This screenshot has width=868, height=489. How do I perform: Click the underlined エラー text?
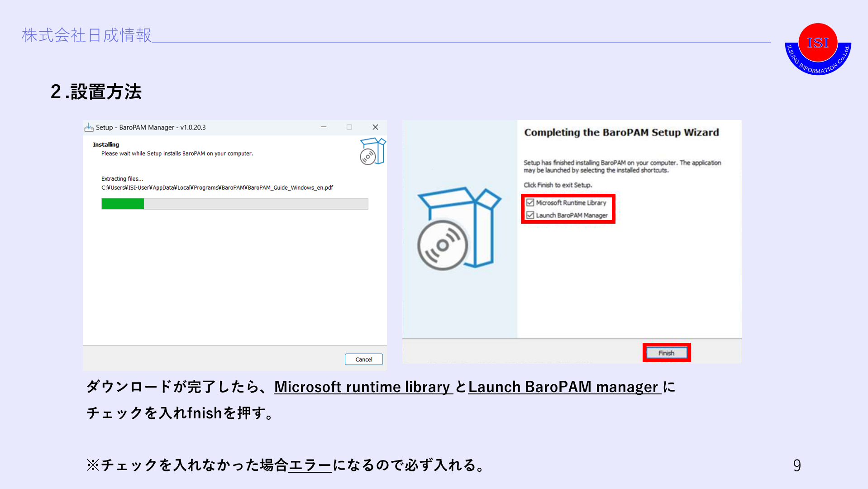click(310, 465)
